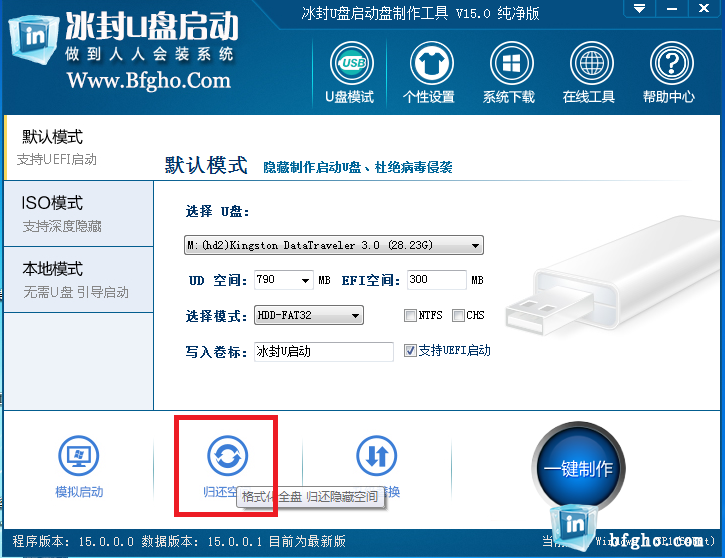Open 在线工具 globe icon
The width and height of the screenshot is (725, 558).
591,63
